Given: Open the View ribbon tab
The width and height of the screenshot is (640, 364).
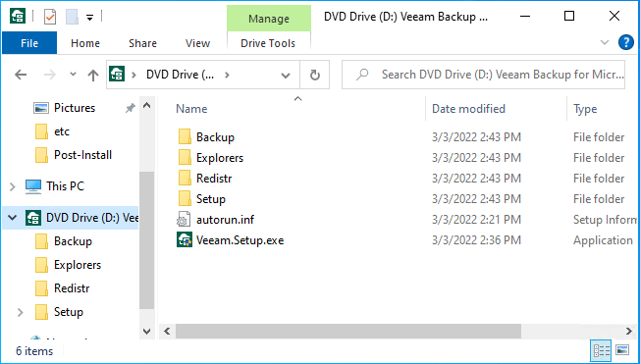Looking at the screenshot, I should click(197, 43).
